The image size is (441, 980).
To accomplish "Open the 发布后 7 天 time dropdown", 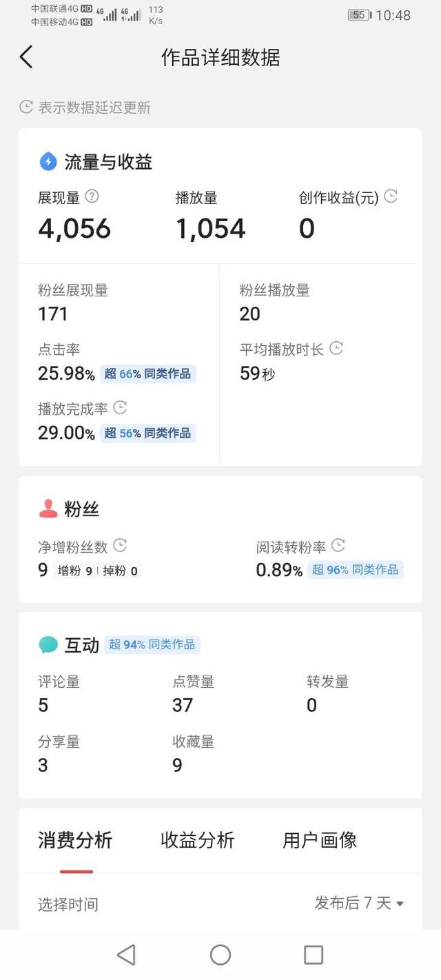I will (359, 903).
